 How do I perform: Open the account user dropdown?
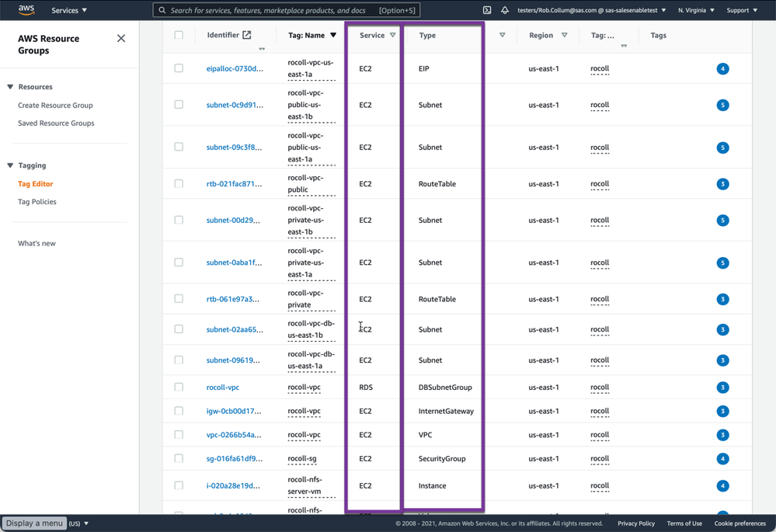pos(591,10)
